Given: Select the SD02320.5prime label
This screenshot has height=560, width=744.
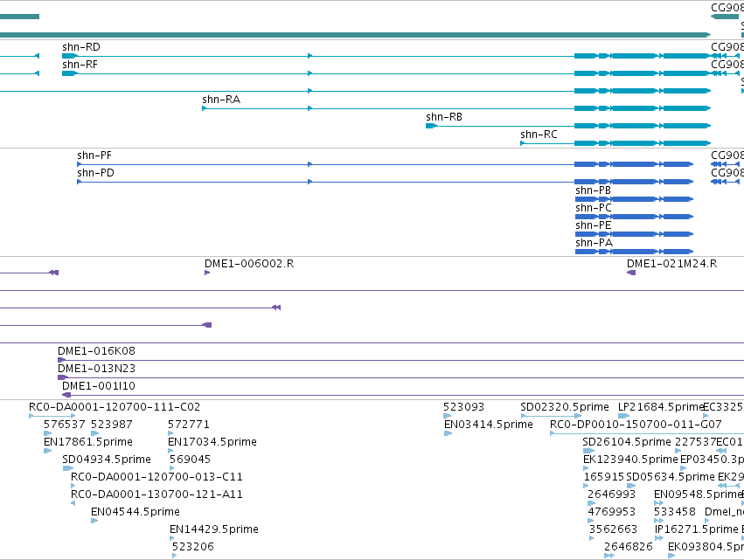Looking at the screenshot, I should click(x=565, y=407).
